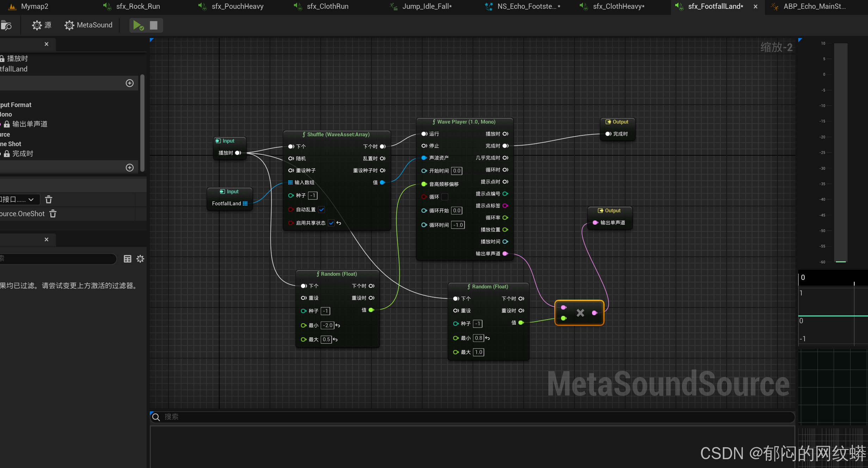The width and height of the screenshot is (868, 468).
Task: Click browse-to-asset icon in toolbar
Action: [x=6, y=25]
